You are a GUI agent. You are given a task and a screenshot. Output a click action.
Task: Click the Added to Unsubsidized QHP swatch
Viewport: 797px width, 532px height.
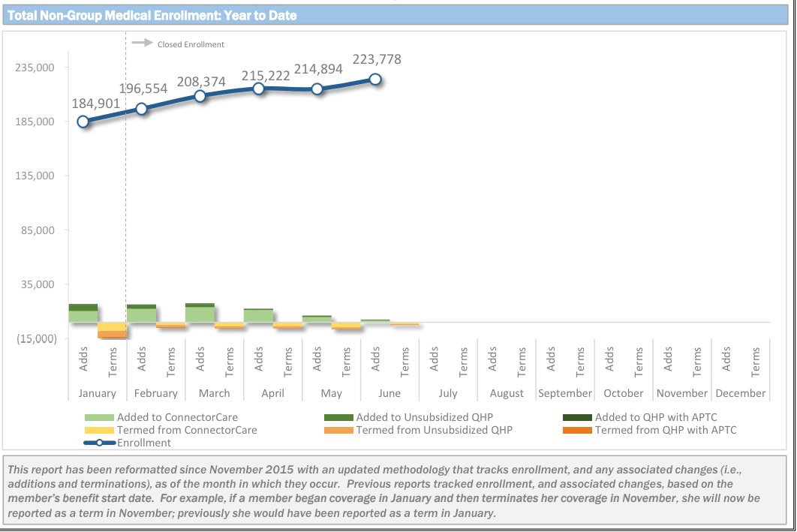[x=338, y=417]
